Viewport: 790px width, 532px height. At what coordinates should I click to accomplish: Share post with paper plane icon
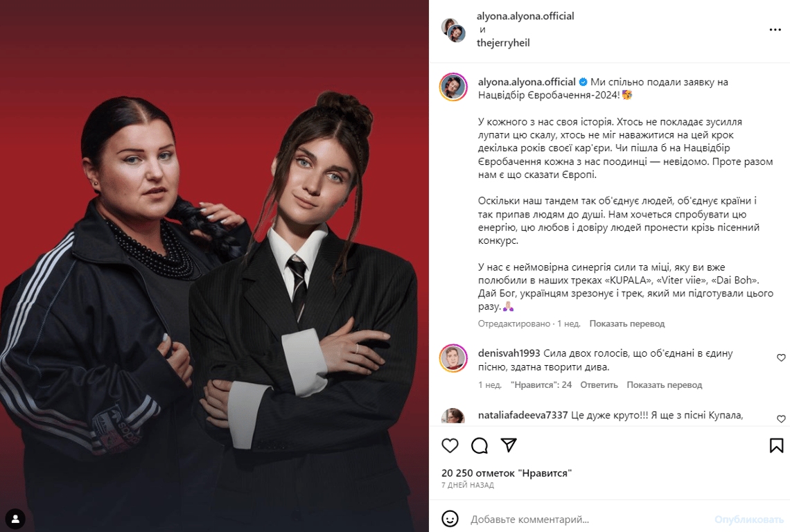pos(509,445)
